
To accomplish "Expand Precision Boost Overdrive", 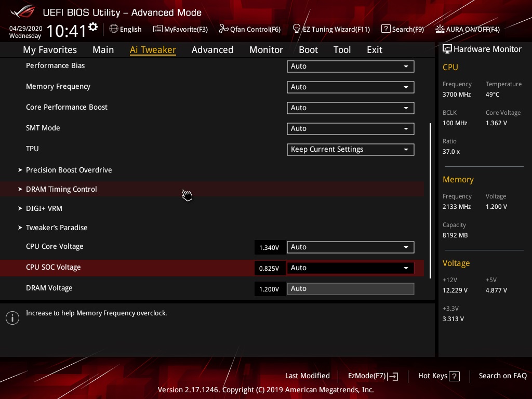I will point(69,170).
